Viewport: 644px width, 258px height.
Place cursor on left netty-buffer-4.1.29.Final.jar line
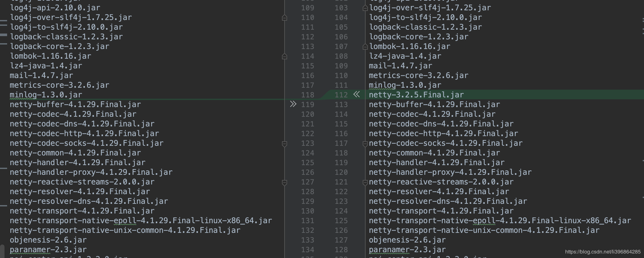(75, 104)
